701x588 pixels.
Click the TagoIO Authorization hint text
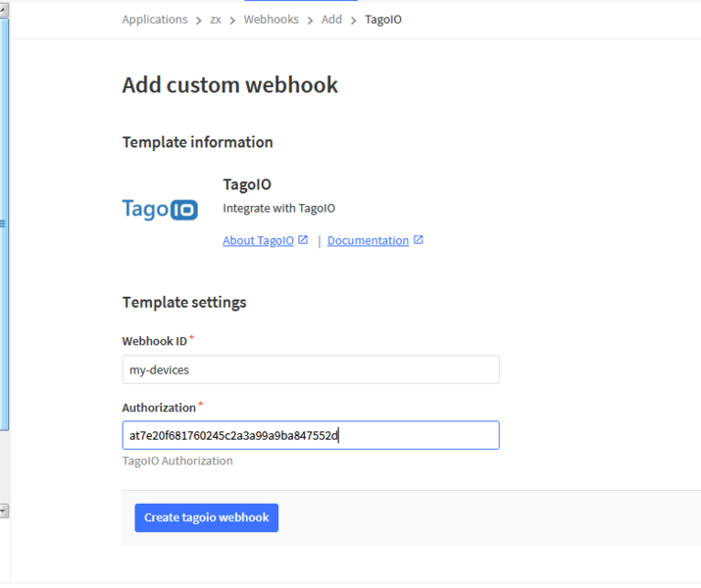[x=177, y=461]
